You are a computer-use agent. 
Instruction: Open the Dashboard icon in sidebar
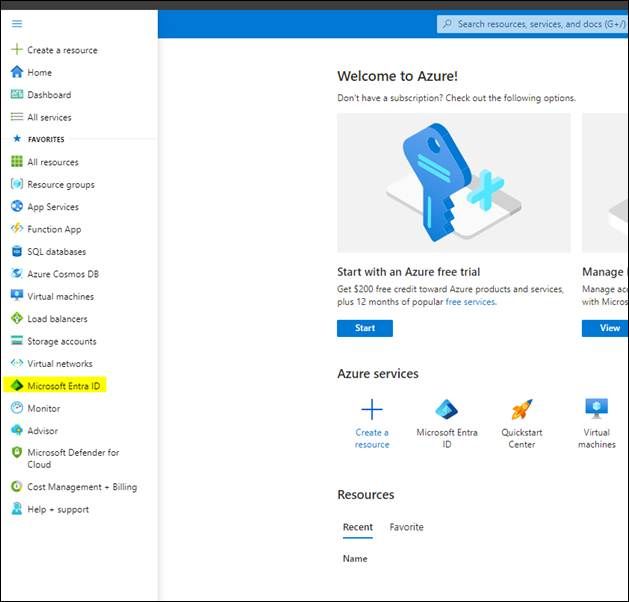(x=17, y=95)
